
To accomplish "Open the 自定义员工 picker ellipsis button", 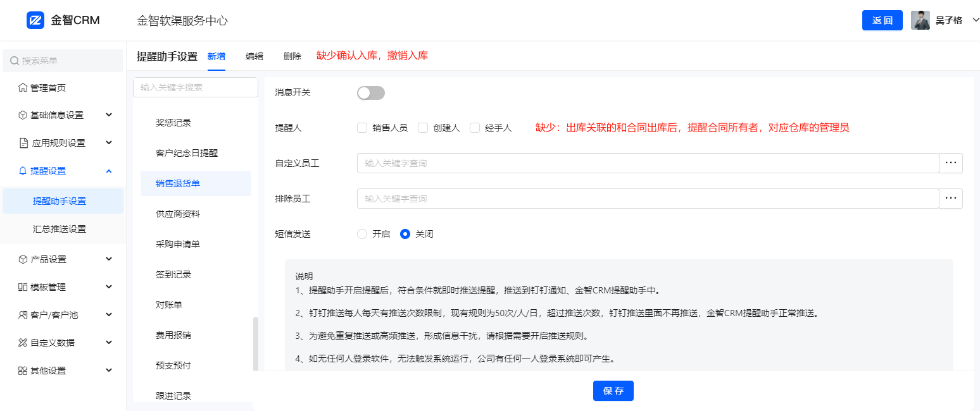I will tap(950, 163).
